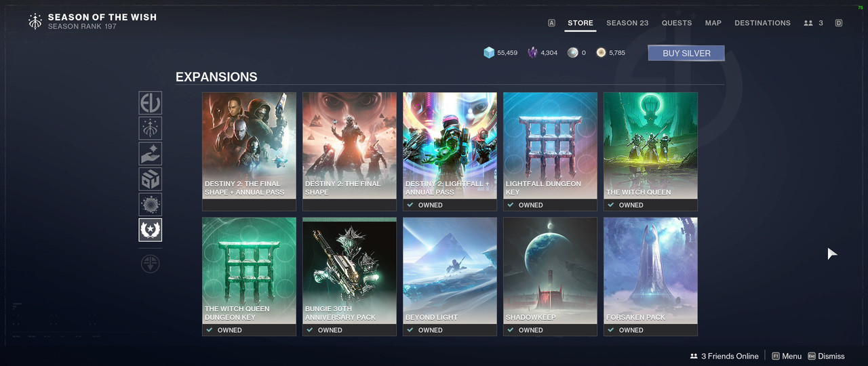The image size is (868, 366).
Task: Click the A key navigation prompt icon
Action: click(x=551, y=23)
